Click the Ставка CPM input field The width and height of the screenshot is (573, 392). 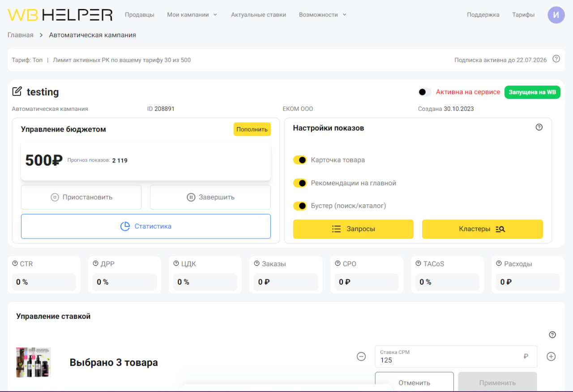point(456,357)
